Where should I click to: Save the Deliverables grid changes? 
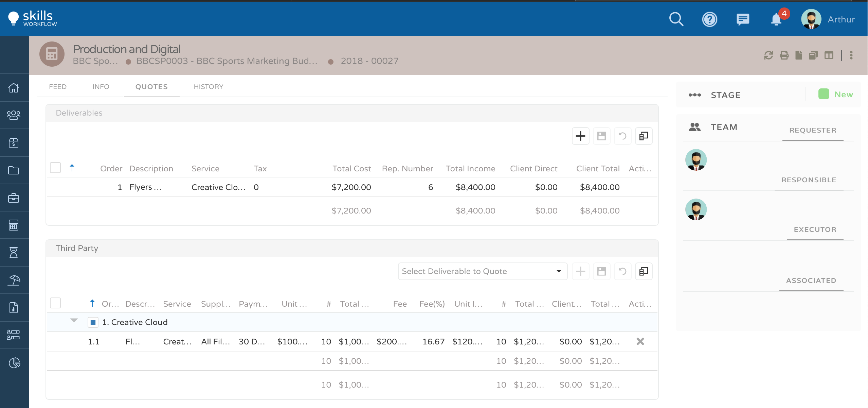point(601,136)
